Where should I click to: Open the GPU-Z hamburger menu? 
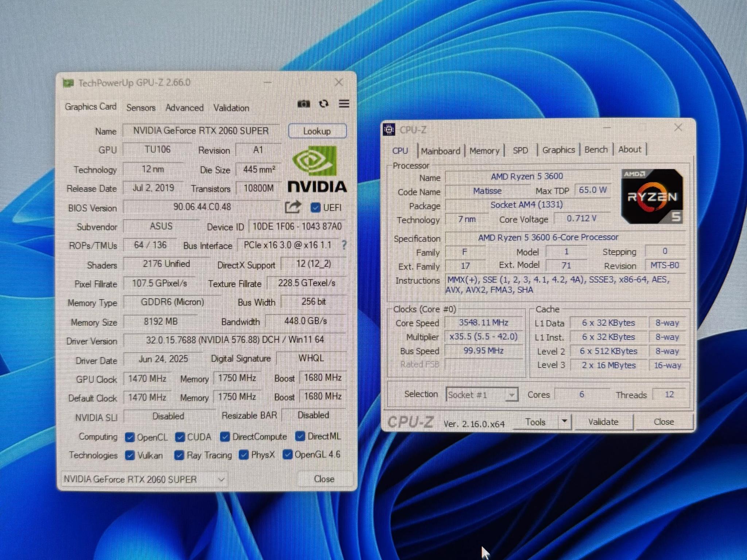coord(344,104)
